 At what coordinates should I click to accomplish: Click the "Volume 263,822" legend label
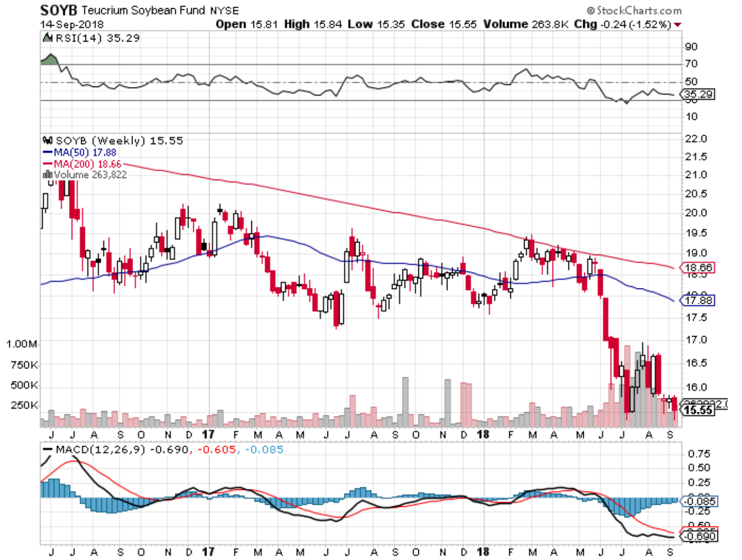pyautogui.click(x=90, y=175)
